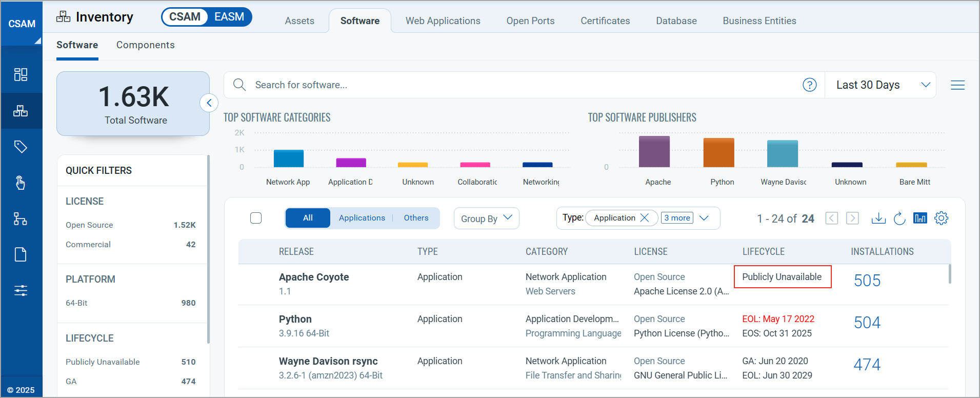
Task: Switch to the Components sub-tab
Action: (146, 45)
